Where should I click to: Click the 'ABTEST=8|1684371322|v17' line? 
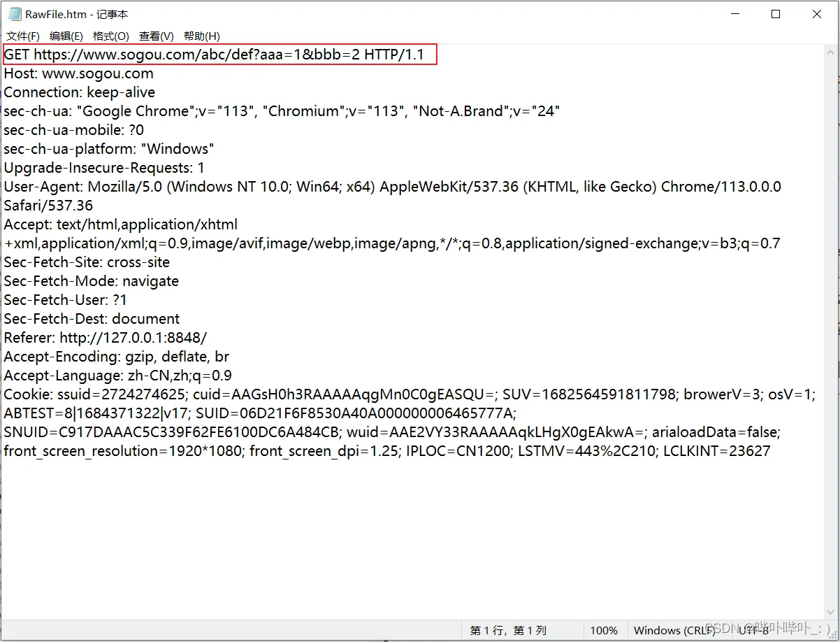point(260,413)
